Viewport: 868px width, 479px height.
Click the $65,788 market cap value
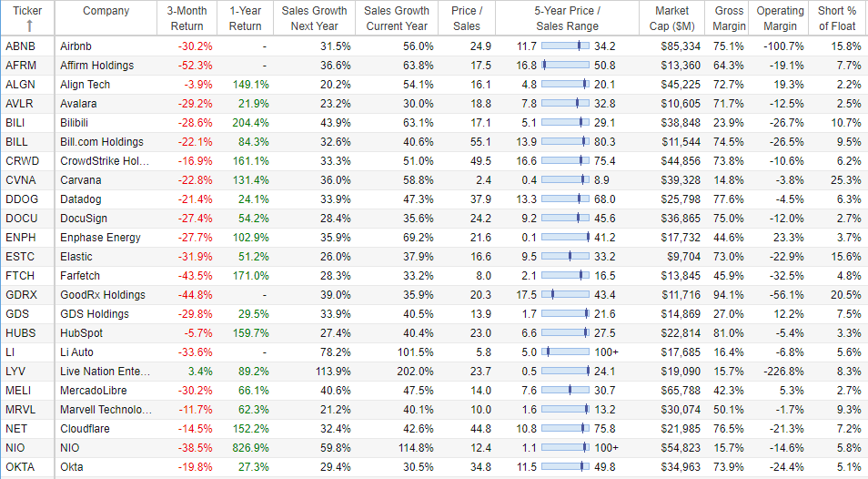(681, 391)
